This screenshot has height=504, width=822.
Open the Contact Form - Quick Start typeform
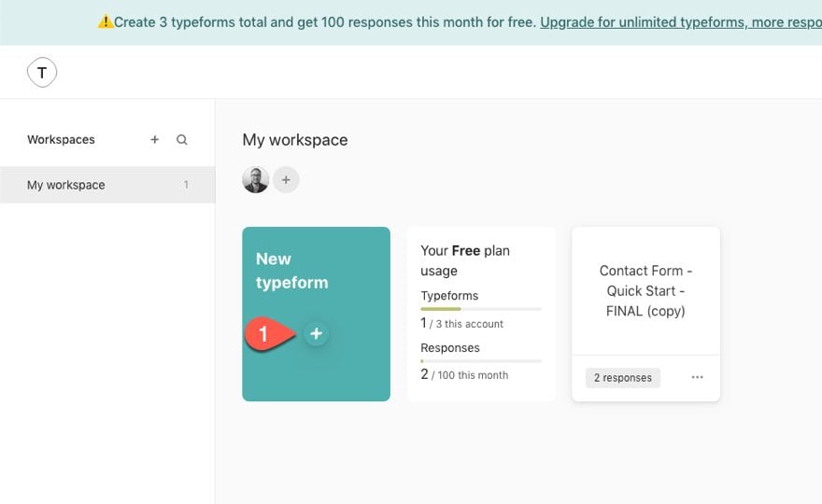pos(645,290)
